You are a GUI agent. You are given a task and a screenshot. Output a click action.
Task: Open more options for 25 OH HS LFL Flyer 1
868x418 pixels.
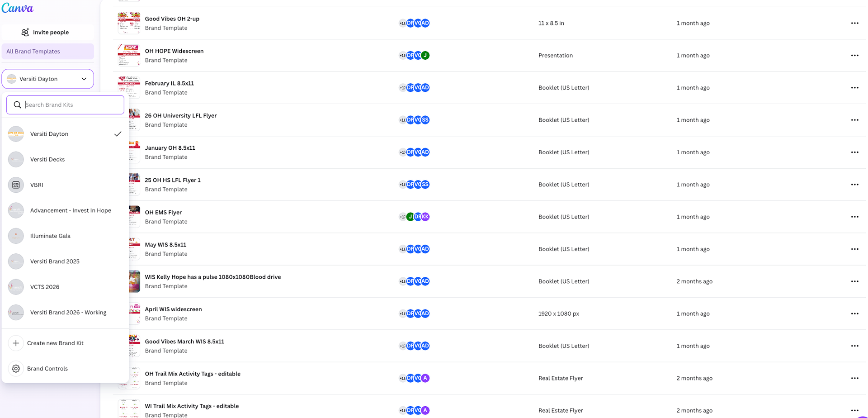[854, 185]
